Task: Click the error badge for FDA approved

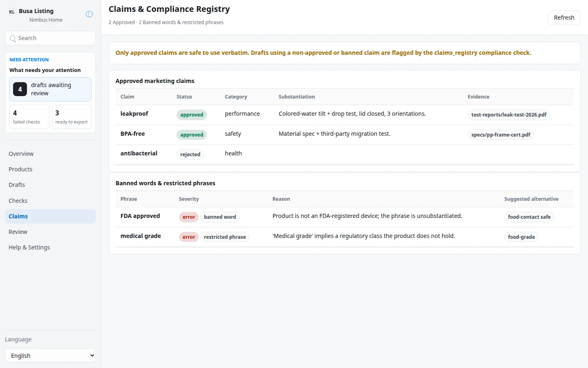Action: click(x=189, y=217)
